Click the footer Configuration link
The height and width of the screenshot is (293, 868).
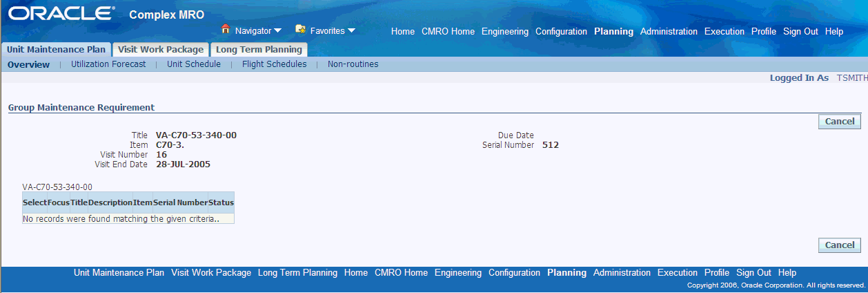tap(514, 273)
